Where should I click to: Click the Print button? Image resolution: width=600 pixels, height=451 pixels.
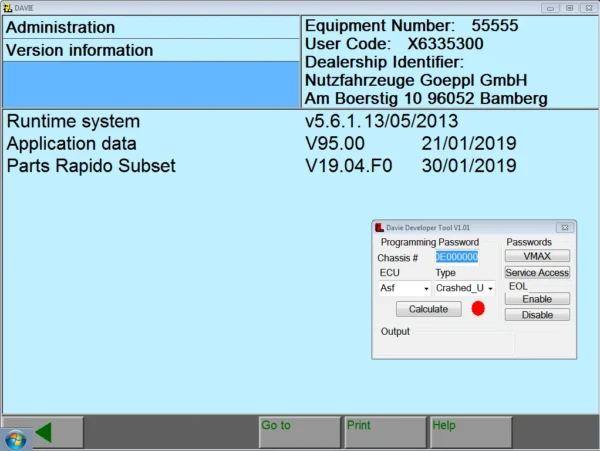[x=385, y=432]
